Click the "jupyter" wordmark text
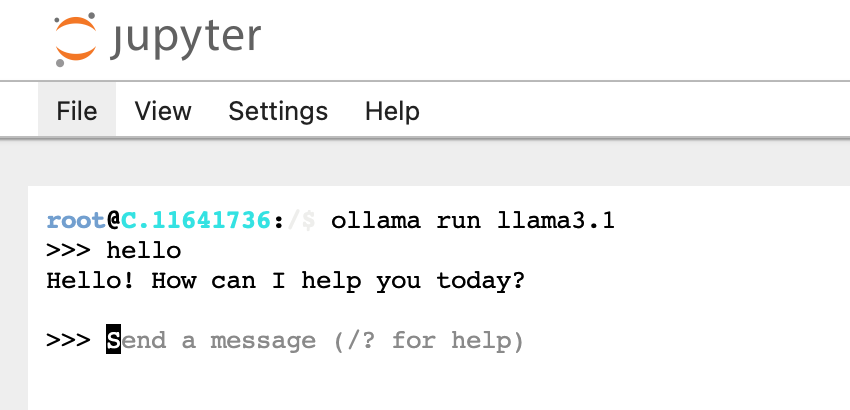This screenshot has width=850, height=410. click(186, 38)
